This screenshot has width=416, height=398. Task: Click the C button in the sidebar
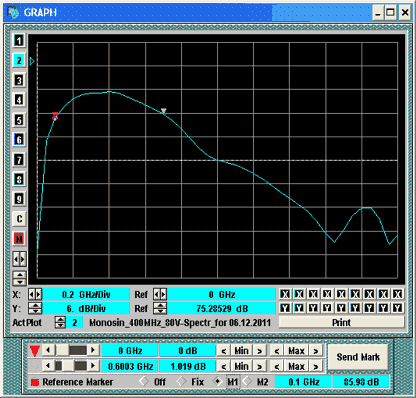(19, 219)
